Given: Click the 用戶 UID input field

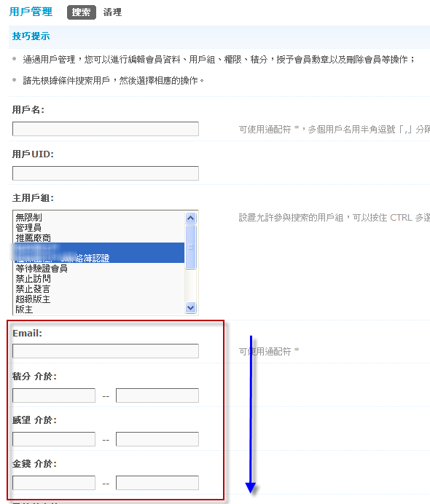Looking at the screenshot, I should point(106,173).
